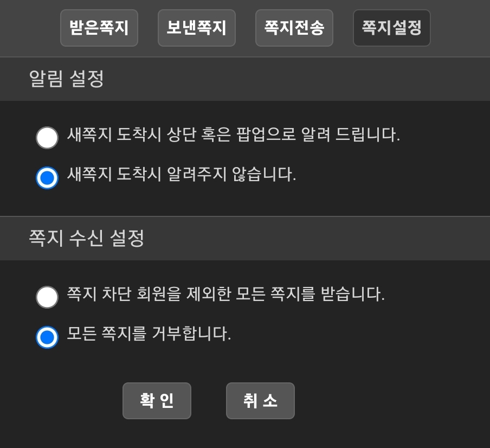Go to the 쪽지전송 tab
This screenshot has height=448, width=490.
294,28
